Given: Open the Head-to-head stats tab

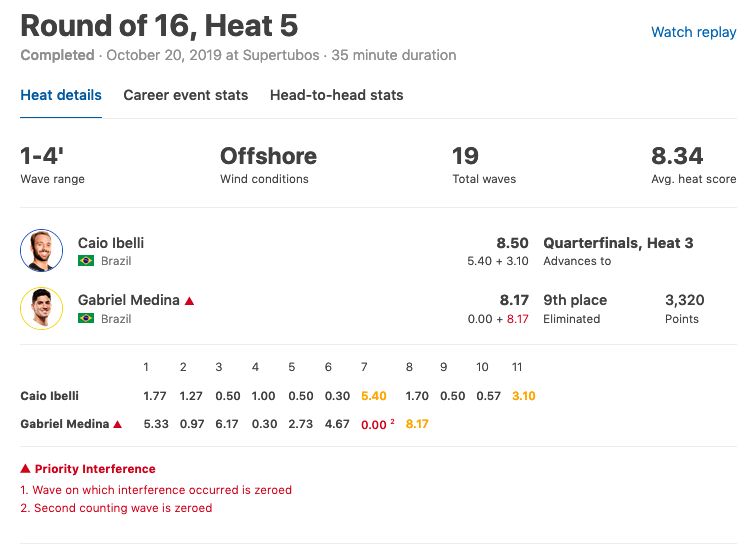Looking at the screenshot, I should [x=337, y=95].
